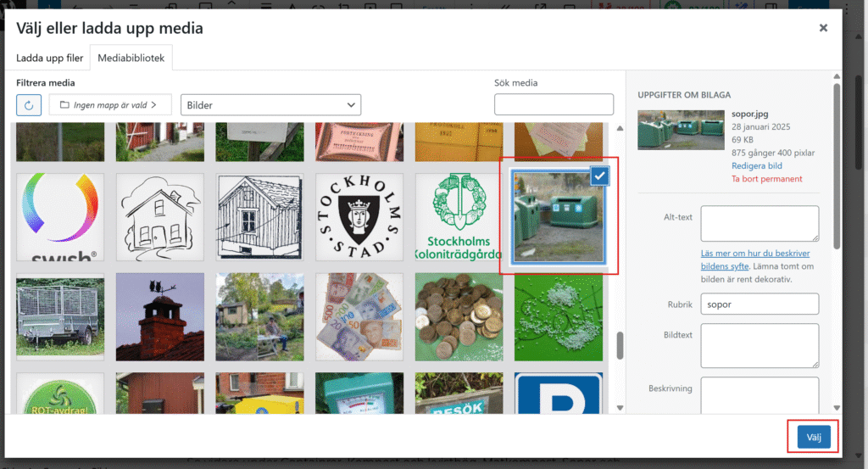Click the Alt-text input box
868x469 pixels.
pyautogui.click(x=759, y=223)
